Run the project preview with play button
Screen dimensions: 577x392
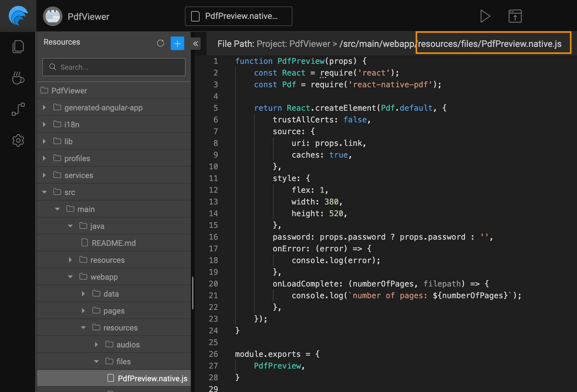coord(485,16)
